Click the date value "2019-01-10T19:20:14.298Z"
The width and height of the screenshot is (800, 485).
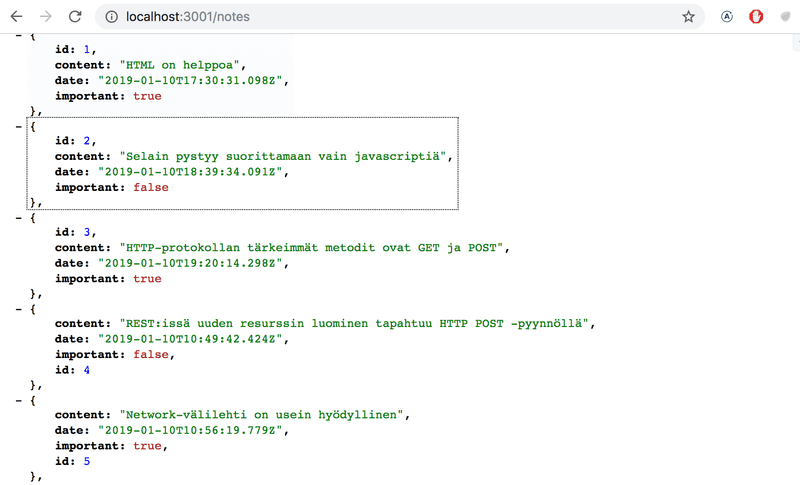pyautogui.click(x=191, y=263)
